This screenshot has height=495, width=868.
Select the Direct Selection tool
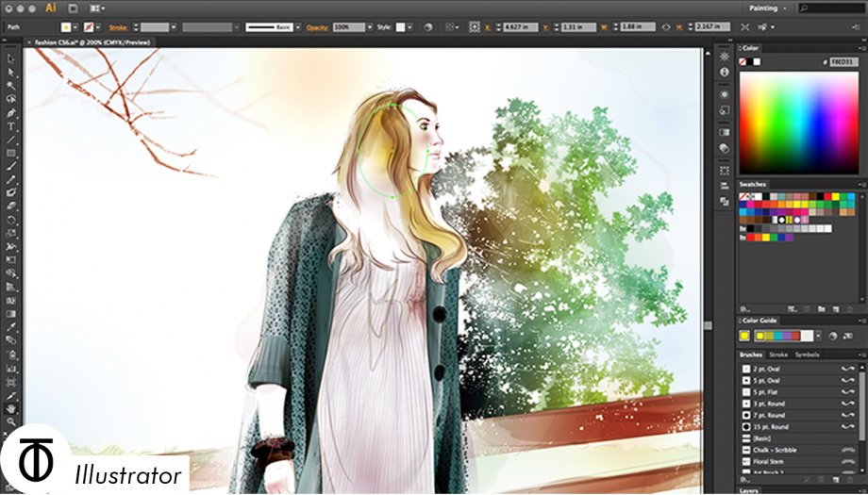[x=10, y=73]
